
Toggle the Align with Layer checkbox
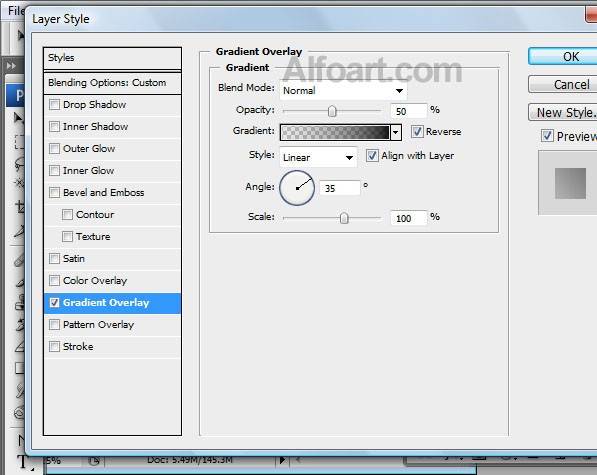pyautogui.click(x=372, y=155)
